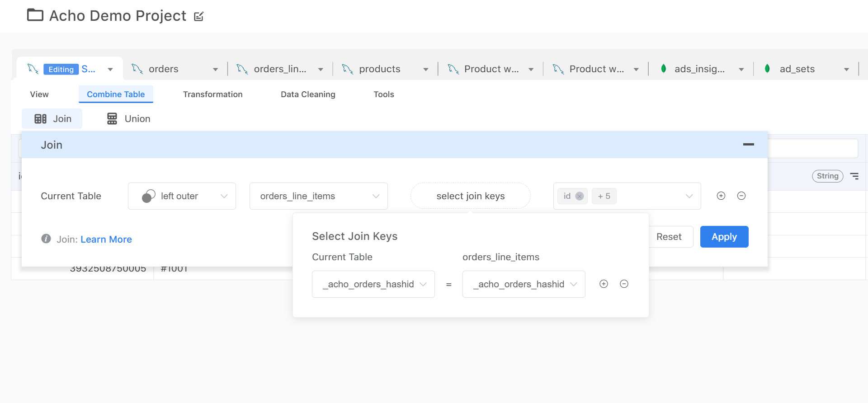868x403 pixels.
Task: Open orders_line_items join key dropdown
Action: click(x=524, y=284)
